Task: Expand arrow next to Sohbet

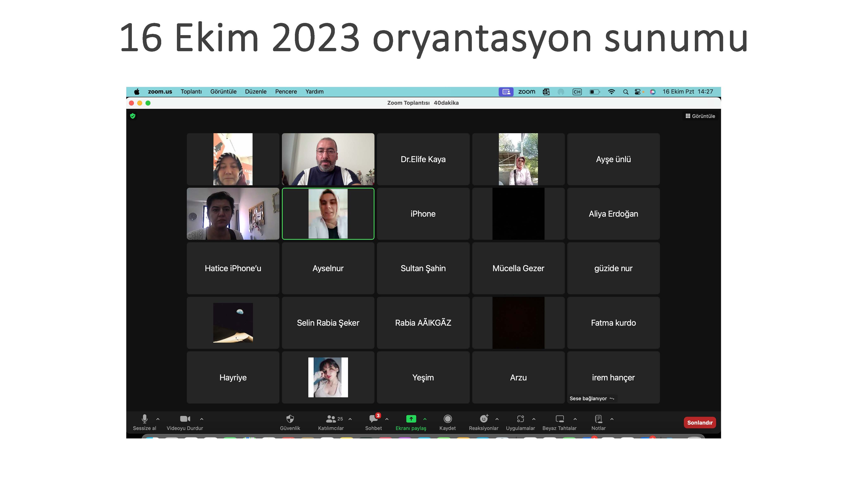Action: click(387, 419)
